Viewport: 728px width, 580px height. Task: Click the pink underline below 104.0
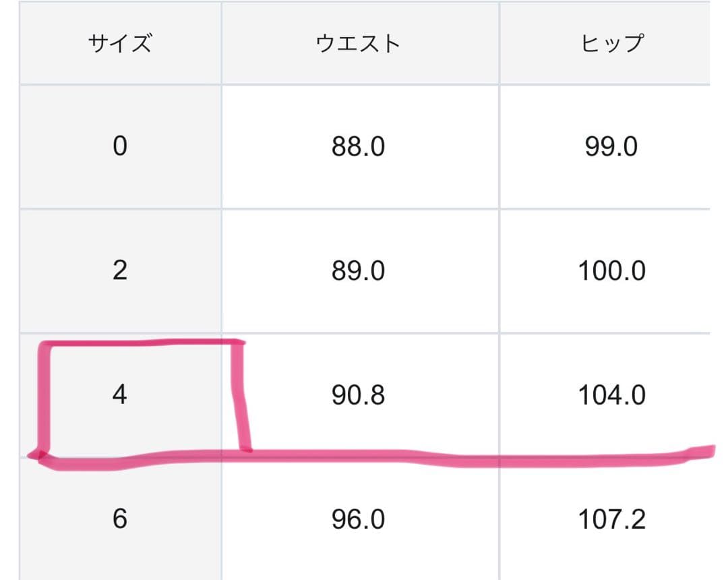(611, 461)
